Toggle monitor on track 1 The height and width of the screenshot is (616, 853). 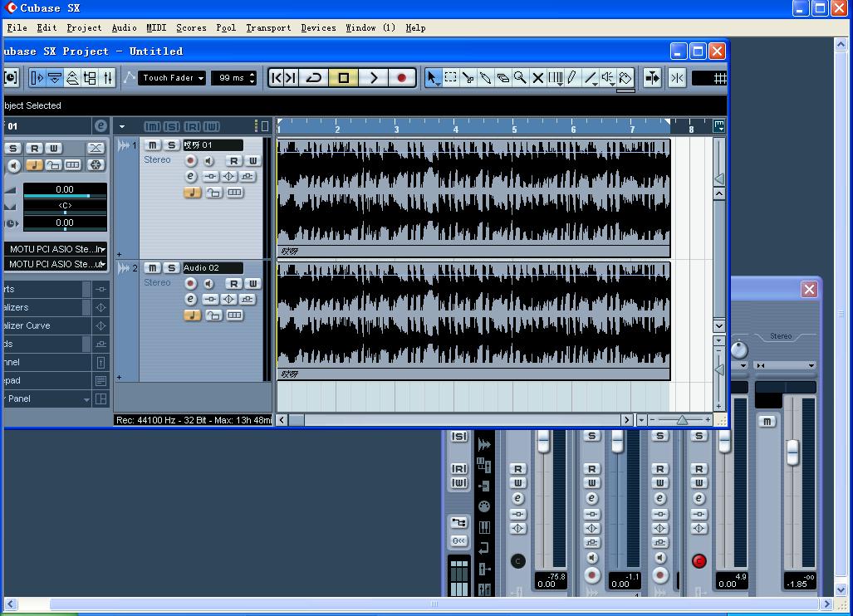click(209, 160)
